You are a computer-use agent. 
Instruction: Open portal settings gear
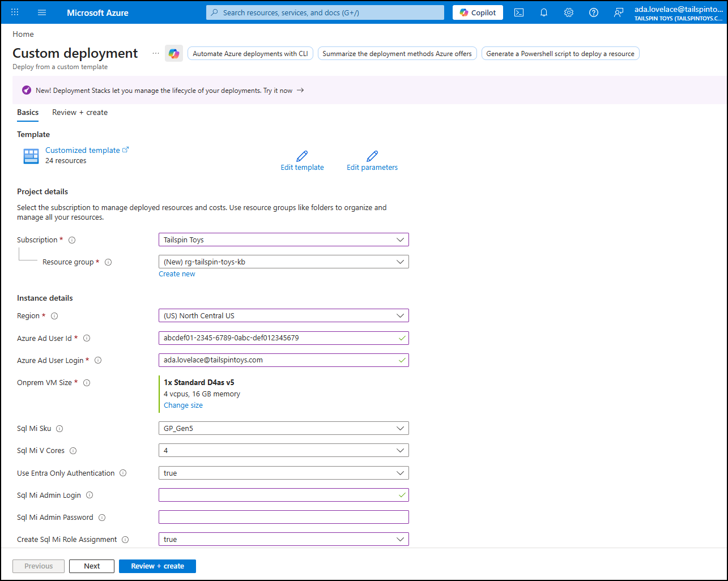(569, 12)
